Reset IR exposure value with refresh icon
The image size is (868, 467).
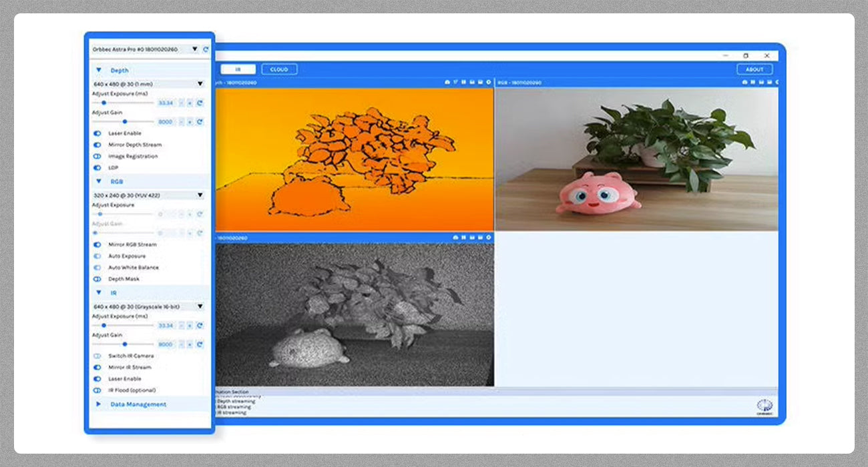(x=200, y=326)
